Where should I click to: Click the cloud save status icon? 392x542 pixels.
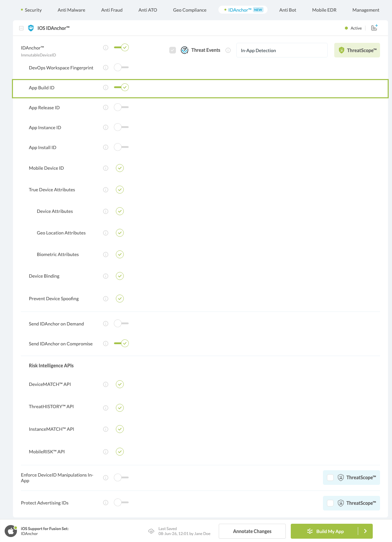click(151, 531)
